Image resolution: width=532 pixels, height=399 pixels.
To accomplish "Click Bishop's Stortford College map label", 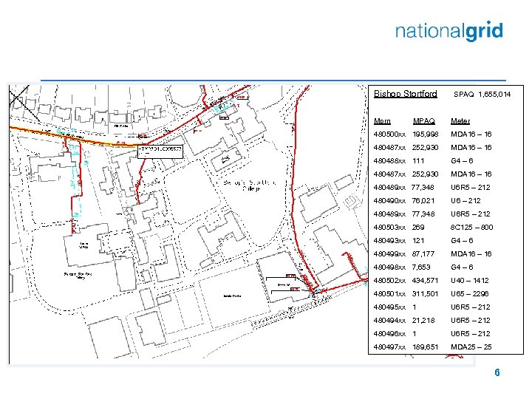I will click(250, 185).
